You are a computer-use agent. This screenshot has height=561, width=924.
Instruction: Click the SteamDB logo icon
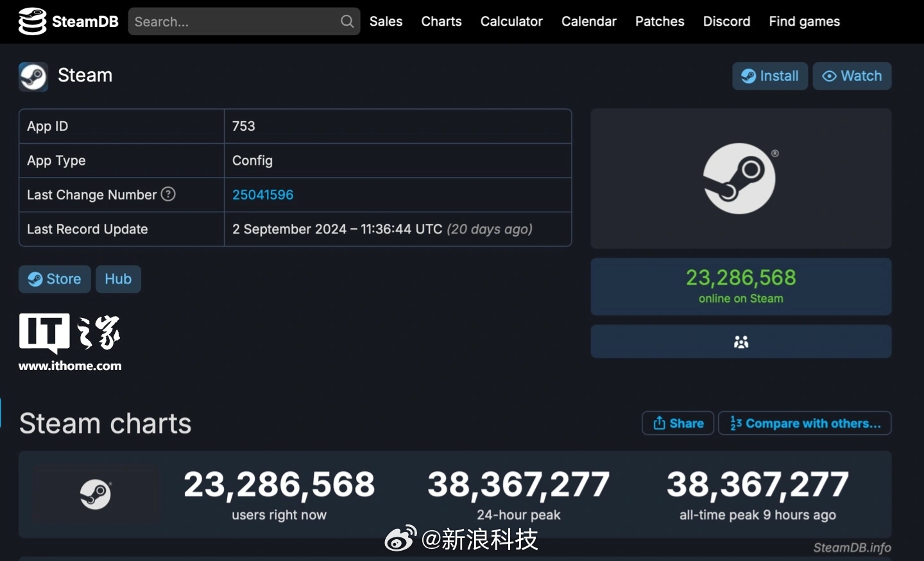[32, 21]
